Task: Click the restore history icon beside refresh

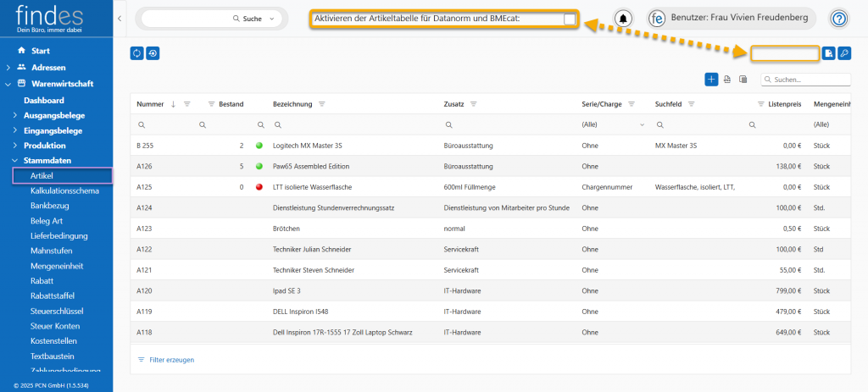Action: click(153, 53)
